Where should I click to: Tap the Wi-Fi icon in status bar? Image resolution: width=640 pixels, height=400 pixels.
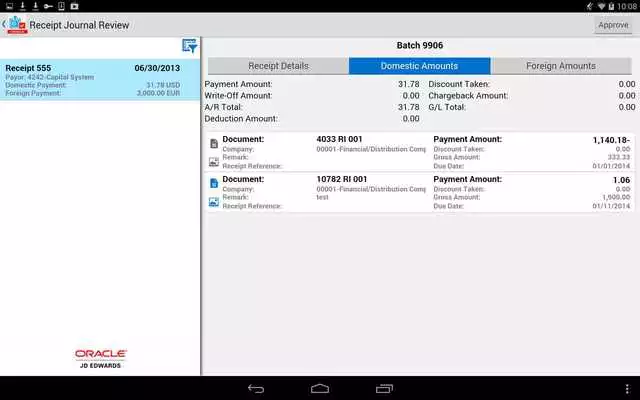point(601,6)
